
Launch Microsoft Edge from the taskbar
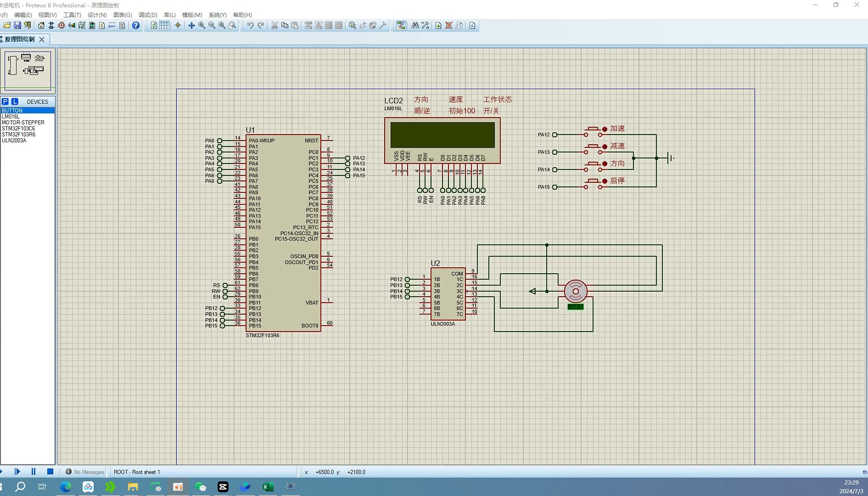tap(65, 487)
